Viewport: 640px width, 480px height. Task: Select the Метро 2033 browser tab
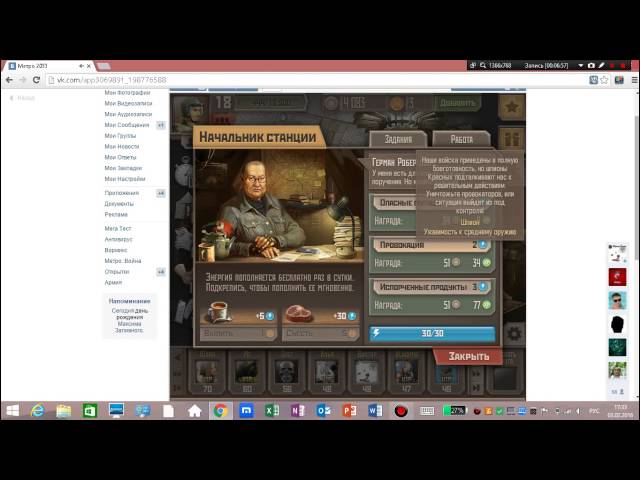[48, 66]
